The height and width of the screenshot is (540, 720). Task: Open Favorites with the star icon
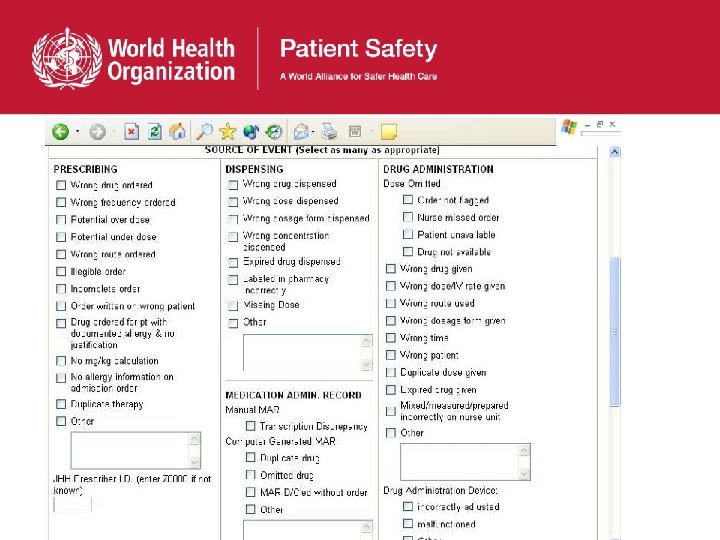click(227, 132)
